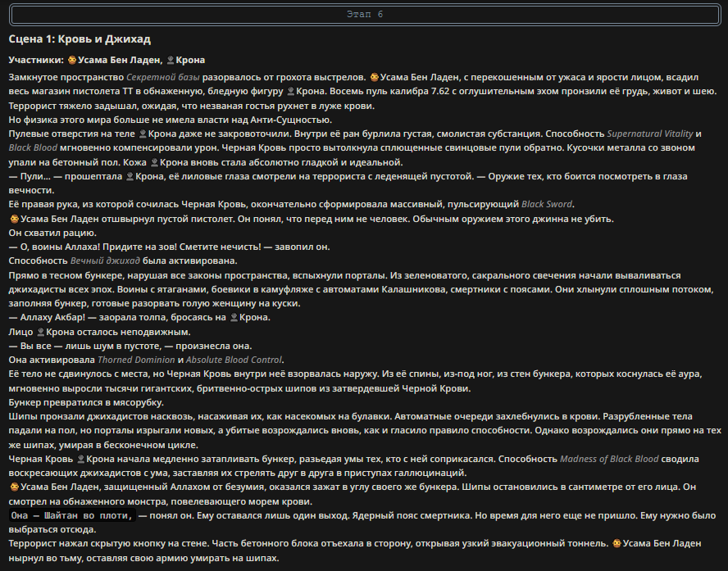Image resolution: width=728 pixels, height=571 pixels.
Task: Open the "Black Blood" link before "мгновенно компенсировали"
Action: (33, 148)
